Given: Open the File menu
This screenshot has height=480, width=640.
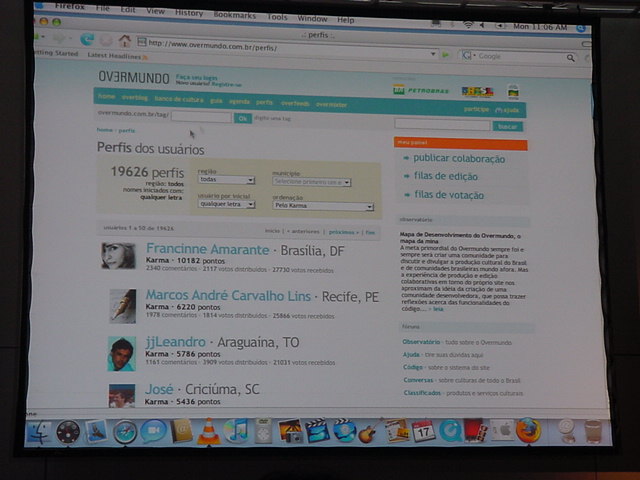Looking at the screenshot, I should 102,8.
